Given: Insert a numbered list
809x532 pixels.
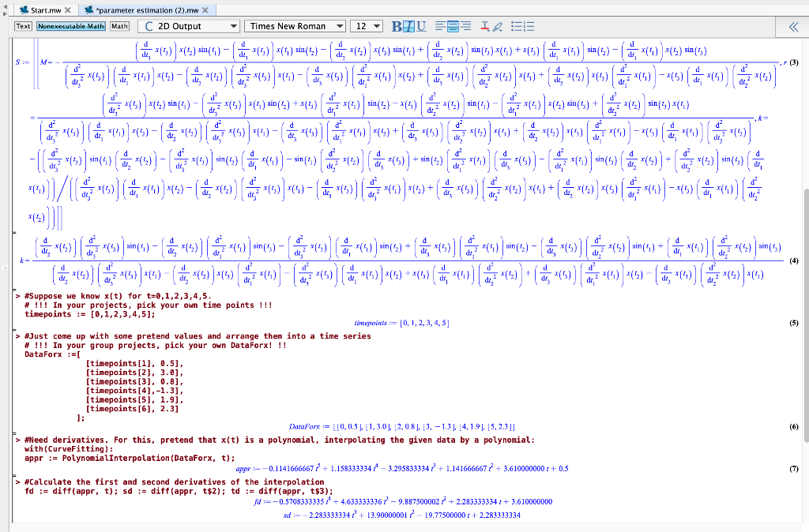Looking at the screenshot, I should pyautogui.click(x=527, y=28).
